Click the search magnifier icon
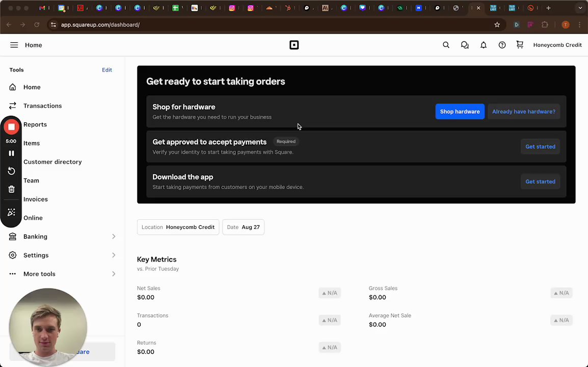The image size is (588, 367). tap(446, 45)
